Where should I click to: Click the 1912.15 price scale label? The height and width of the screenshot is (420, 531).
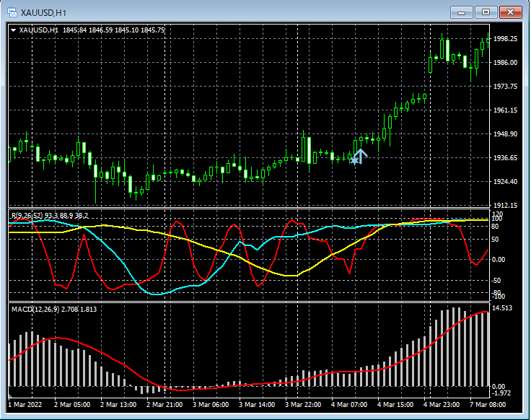[x=505, y=205]
